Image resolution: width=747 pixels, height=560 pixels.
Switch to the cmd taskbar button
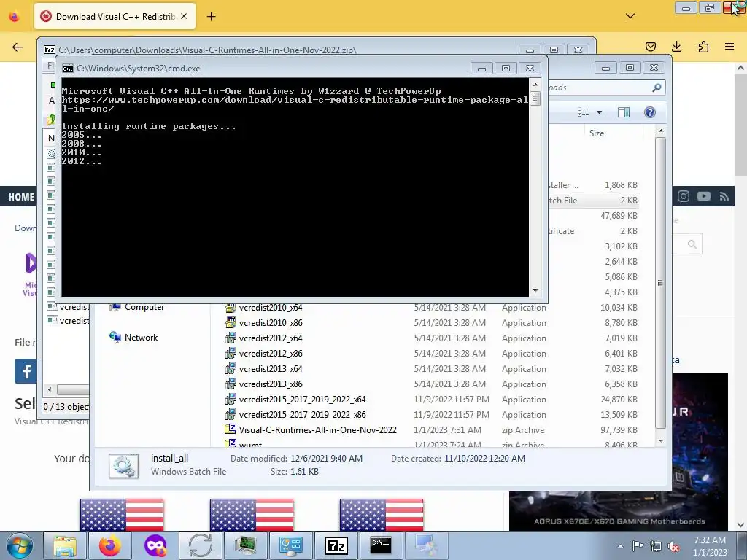pos(381,545)
